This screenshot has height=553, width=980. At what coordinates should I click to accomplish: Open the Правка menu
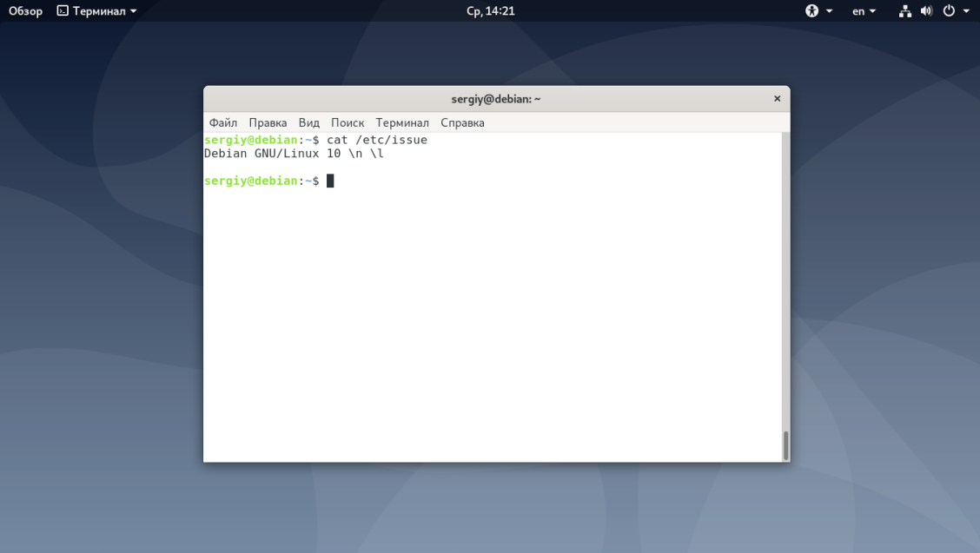[268, 122]
